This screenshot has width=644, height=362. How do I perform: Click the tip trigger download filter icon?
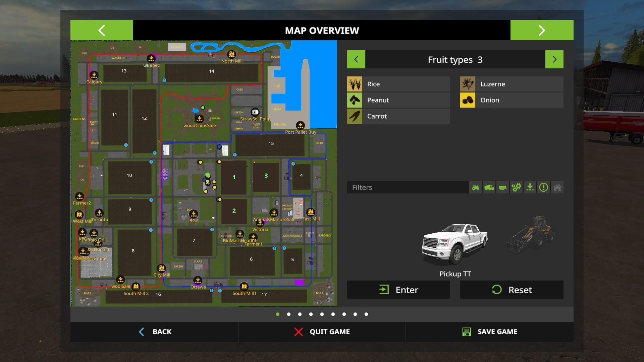coord(530,187)
